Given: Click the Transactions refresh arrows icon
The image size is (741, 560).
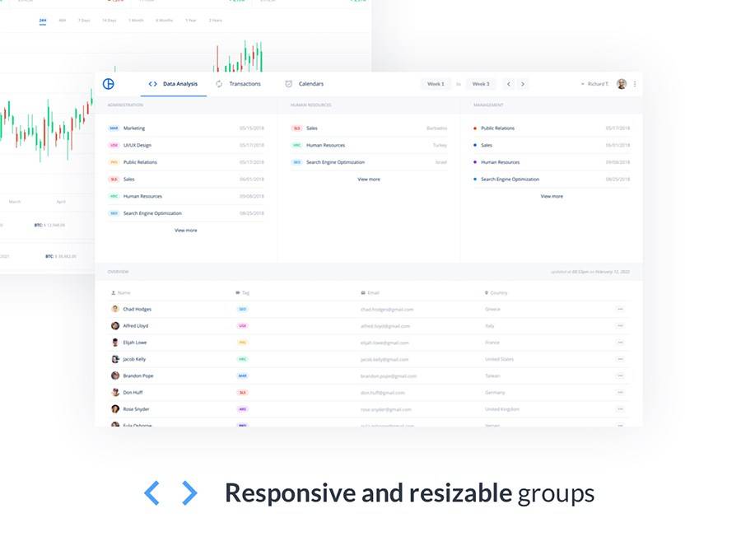Looking at the screenshot, I should coord(219,84).
